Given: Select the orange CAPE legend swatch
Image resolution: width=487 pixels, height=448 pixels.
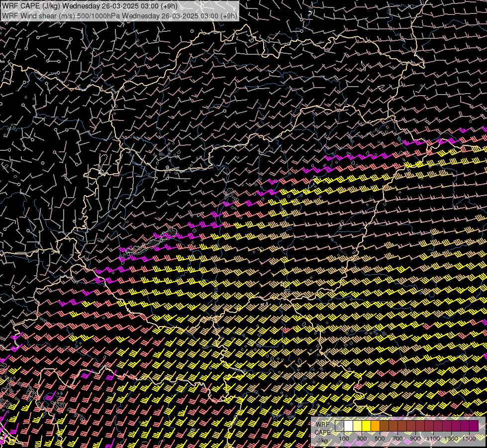Looking at the screenshot, I should 376,426.
